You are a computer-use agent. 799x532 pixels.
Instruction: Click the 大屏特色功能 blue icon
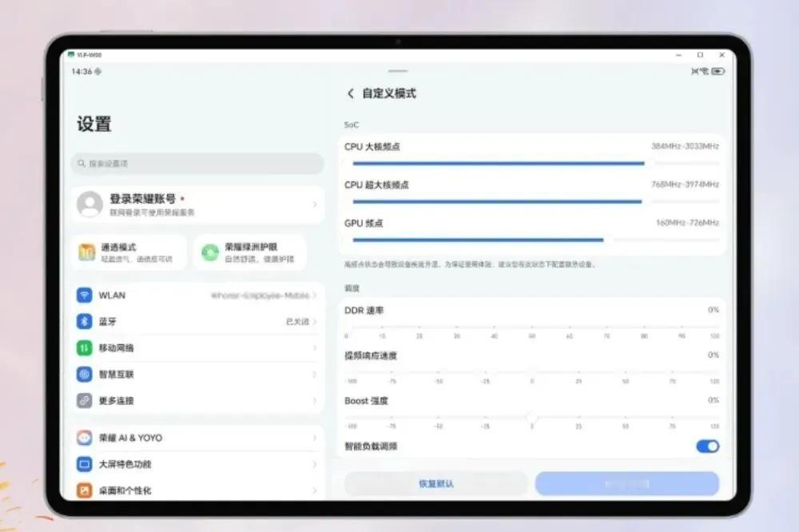84,464
